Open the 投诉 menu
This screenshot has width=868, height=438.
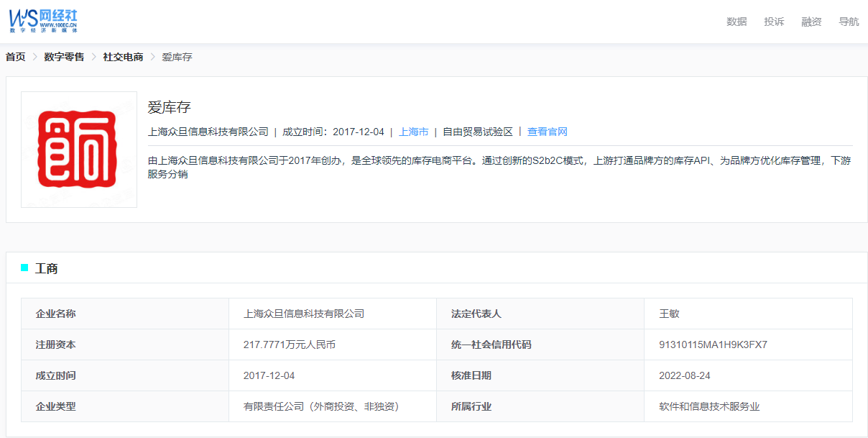tap(774, 22)
